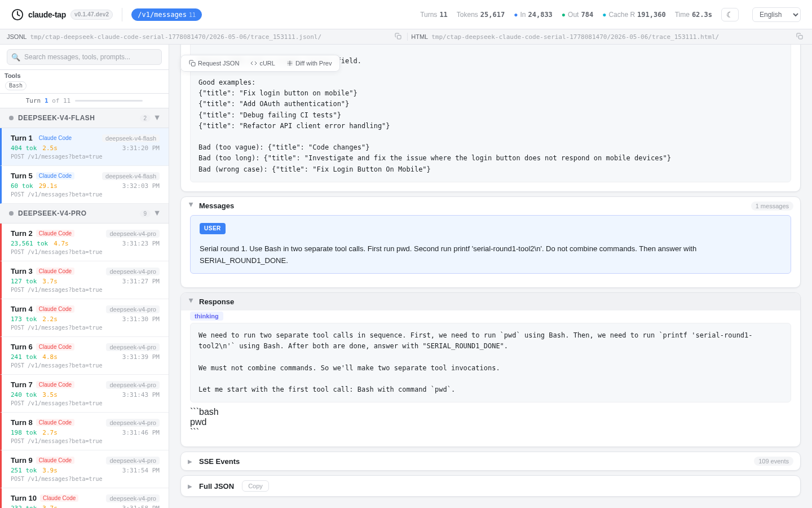The width and height of the screenshot is (812, 508).
Task: Open Turn 2 entry
Action: 85,242
